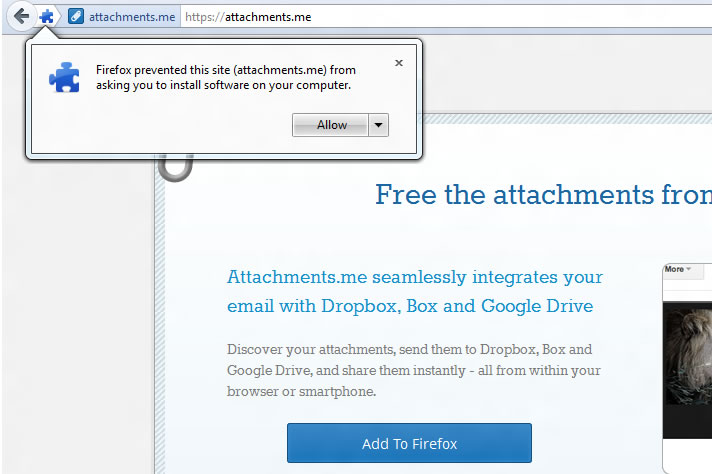Allow attachments.me to install software
The width and height of the screenshot is (712, 474).
tap(330, 125)
